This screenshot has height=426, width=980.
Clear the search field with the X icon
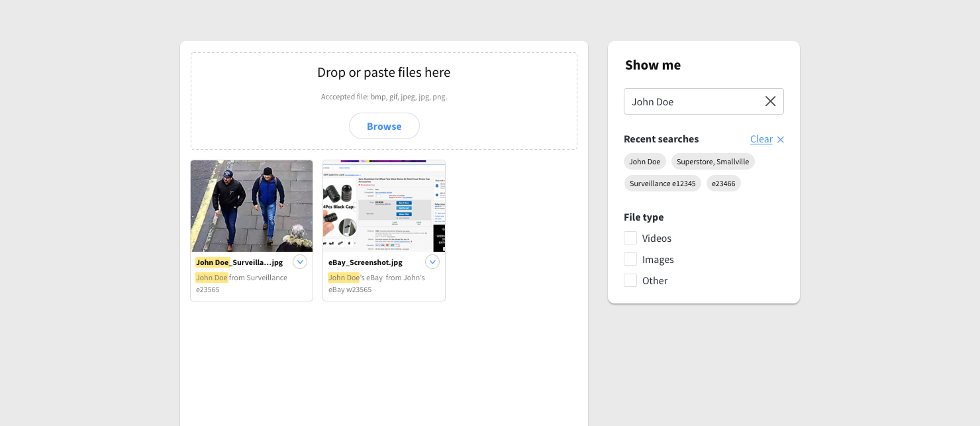tap(770, 101)
